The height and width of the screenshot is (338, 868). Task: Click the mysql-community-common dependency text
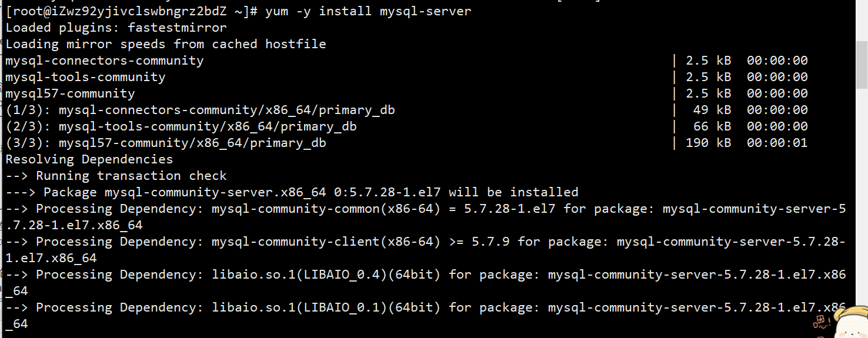[326, 209]
